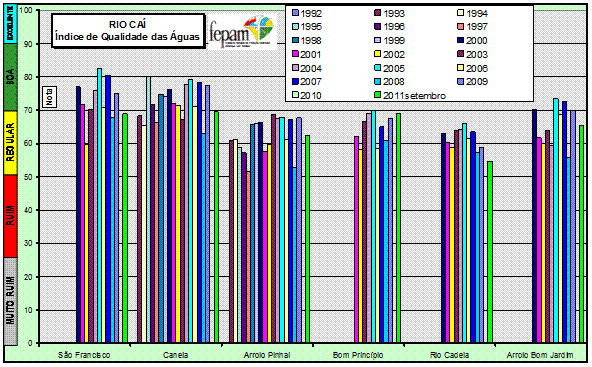Select the 2001 magenta legend swatch

click(x=295, y=54)
